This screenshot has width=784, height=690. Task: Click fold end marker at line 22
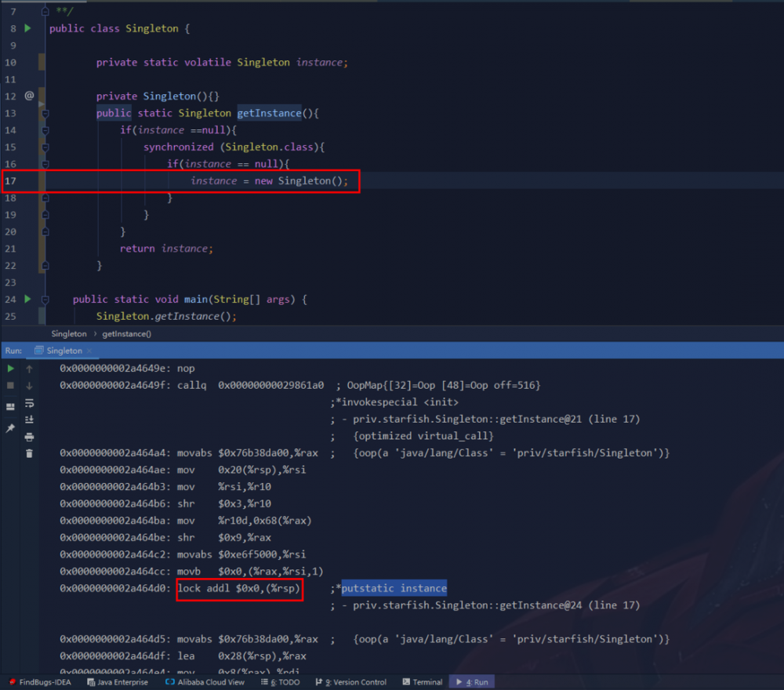[45, 266]
